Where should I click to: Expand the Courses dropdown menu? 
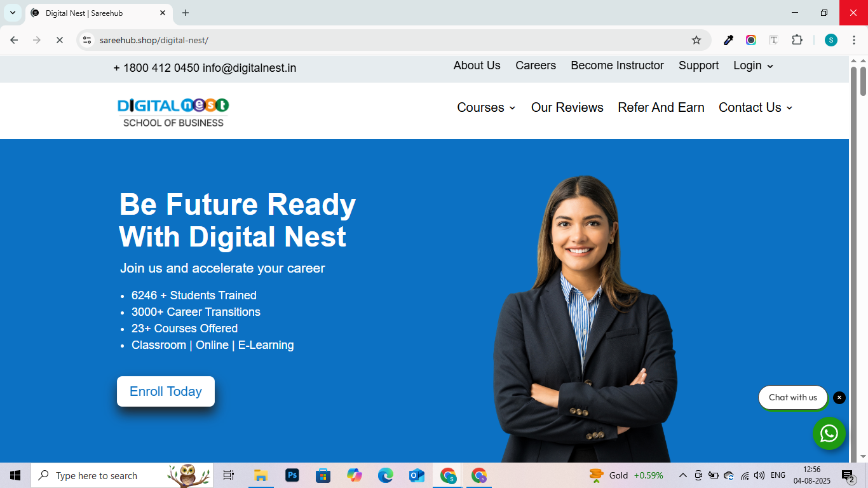coord(486,107)
